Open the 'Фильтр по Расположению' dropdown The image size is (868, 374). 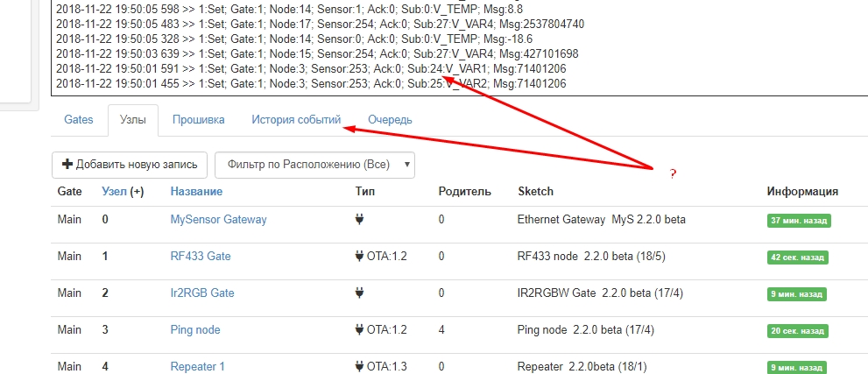click(314, 164)
